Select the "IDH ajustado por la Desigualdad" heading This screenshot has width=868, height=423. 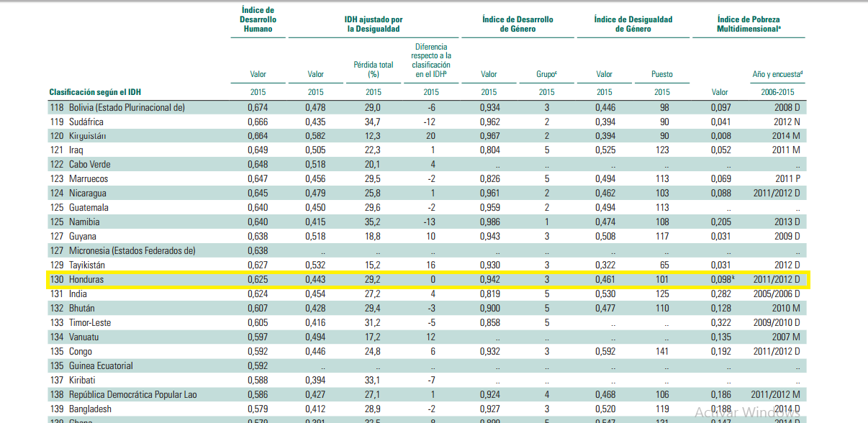click(373, 24)
